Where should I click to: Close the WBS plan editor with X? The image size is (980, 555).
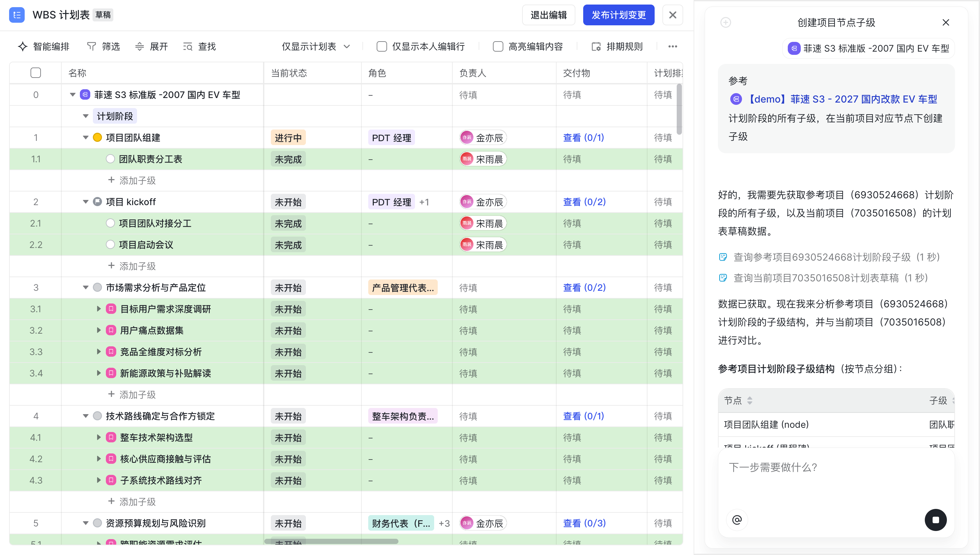pos(672,15)
